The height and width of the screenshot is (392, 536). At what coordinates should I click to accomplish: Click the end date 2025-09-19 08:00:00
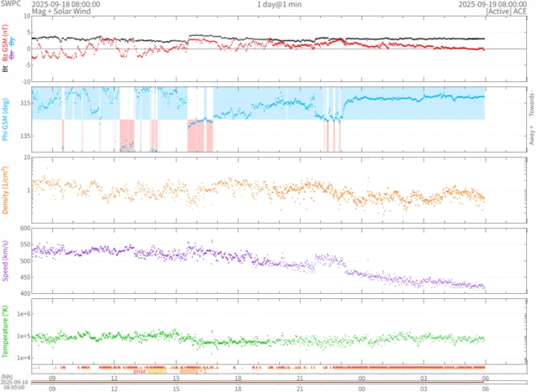pyautogui.click(x=496, y=4)
